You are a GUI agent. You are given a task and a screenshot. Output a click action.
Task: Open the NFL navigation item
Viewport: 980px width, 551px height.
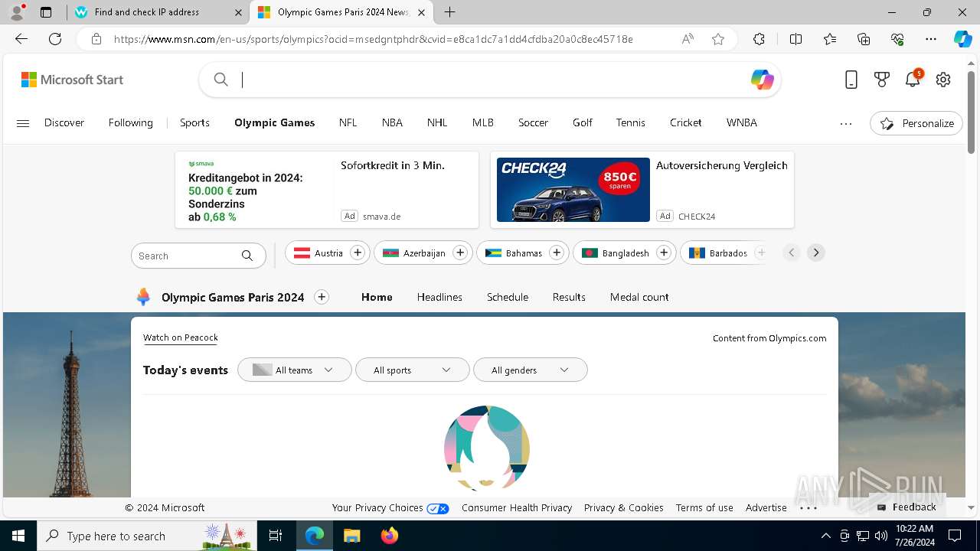coord(348,122)
